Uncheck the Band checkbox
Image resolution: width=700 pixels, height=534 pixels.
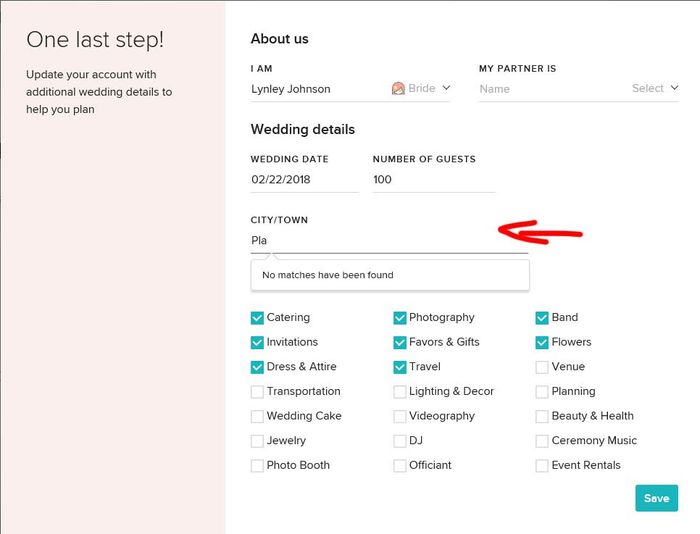coord(543,318)
